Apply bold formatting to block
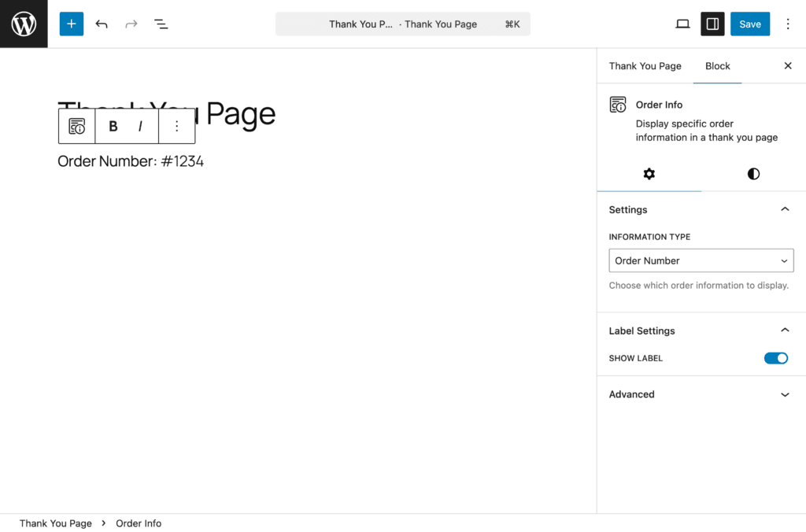Image resolution: width=806 pixels, height=532 pixels. (x=113, y=126)
